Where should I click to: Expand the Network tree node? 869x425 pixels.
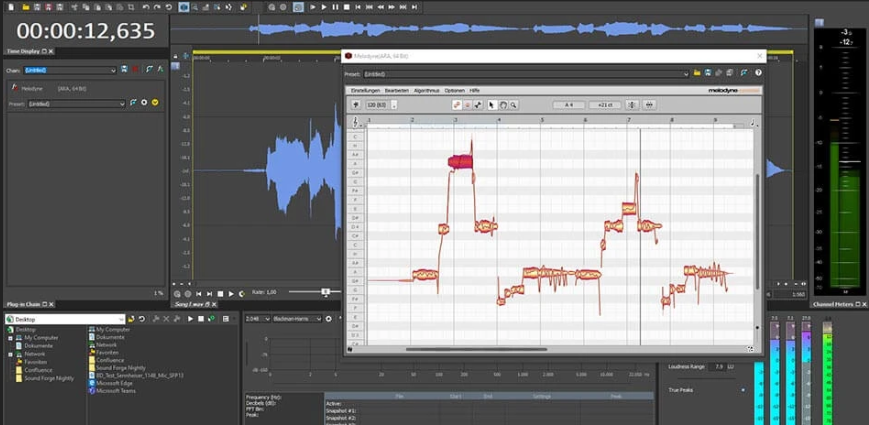tap(11, 354)
